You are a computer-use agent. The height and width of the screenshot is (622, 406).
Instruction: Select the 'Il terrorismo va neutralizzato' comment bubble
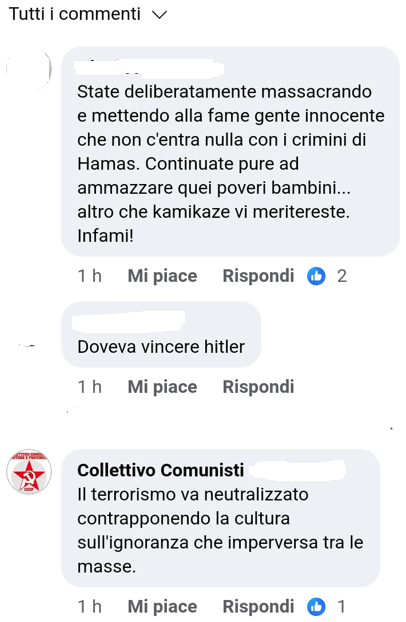(x=221, y=518)
